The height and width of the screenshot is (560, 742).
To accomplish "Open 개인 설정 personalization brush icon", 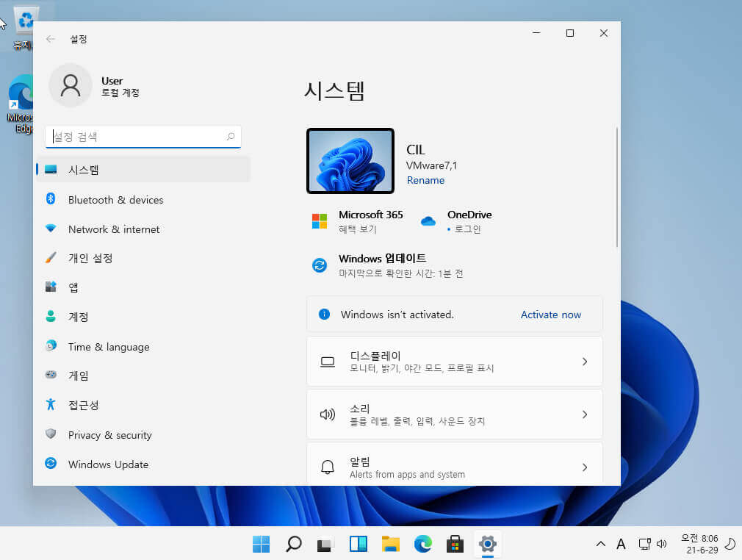I will [51, 258].
